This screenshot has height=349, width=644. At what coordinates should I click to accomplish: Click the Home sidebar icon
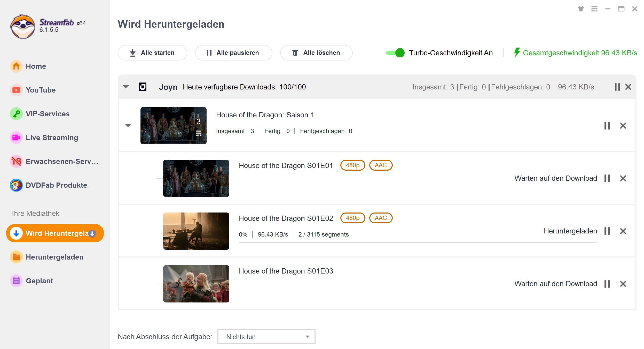click(15, 66)
